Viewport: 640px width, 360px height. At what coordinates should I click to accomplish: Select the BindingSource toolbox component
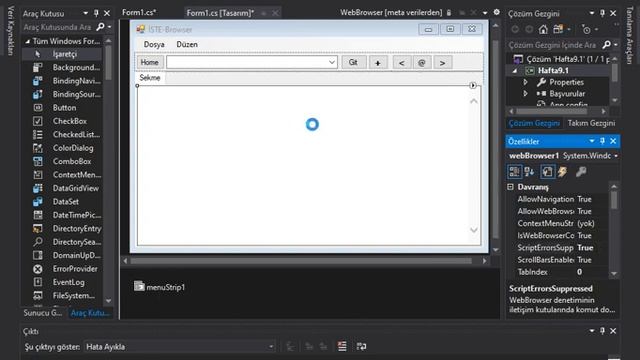click(62, 94)
